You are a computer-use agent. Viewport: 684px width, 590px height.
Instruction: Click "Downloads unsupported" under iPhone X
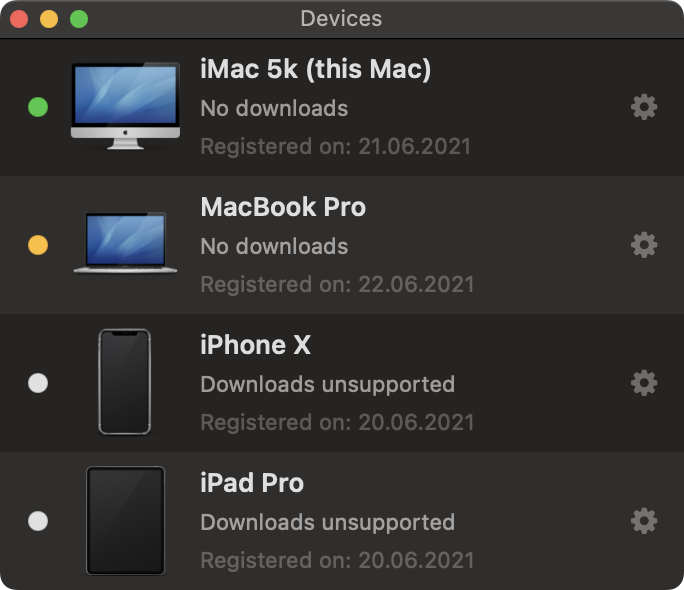click(x=328, y=385)
